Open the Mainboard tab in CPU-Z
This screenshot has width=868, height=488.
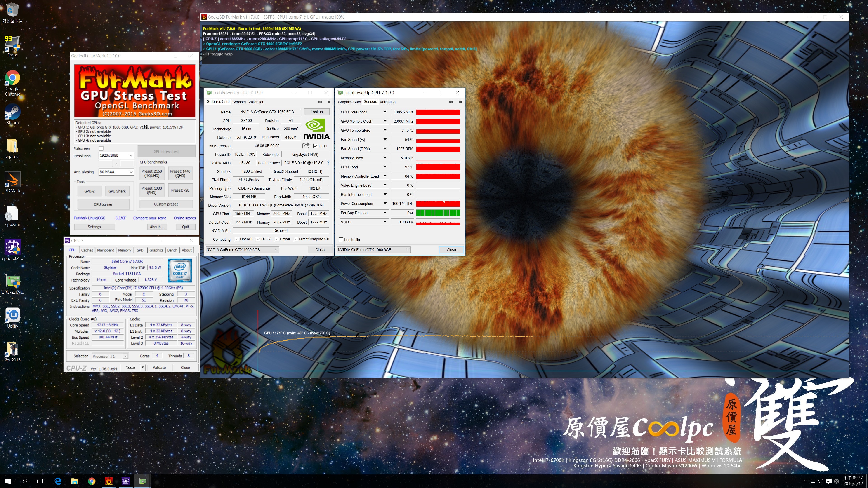[106, 250]
